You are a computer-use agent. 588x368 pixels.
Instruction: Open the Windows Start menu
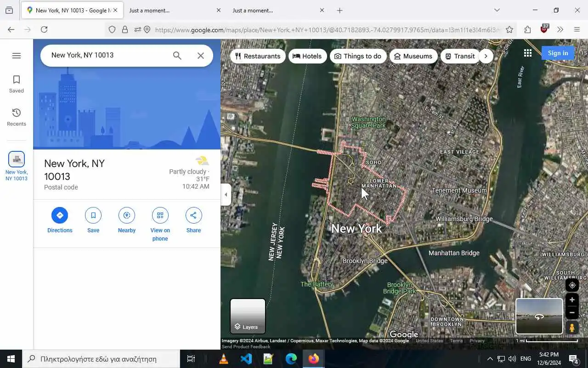pyautogui.click(x=11, y=359)
